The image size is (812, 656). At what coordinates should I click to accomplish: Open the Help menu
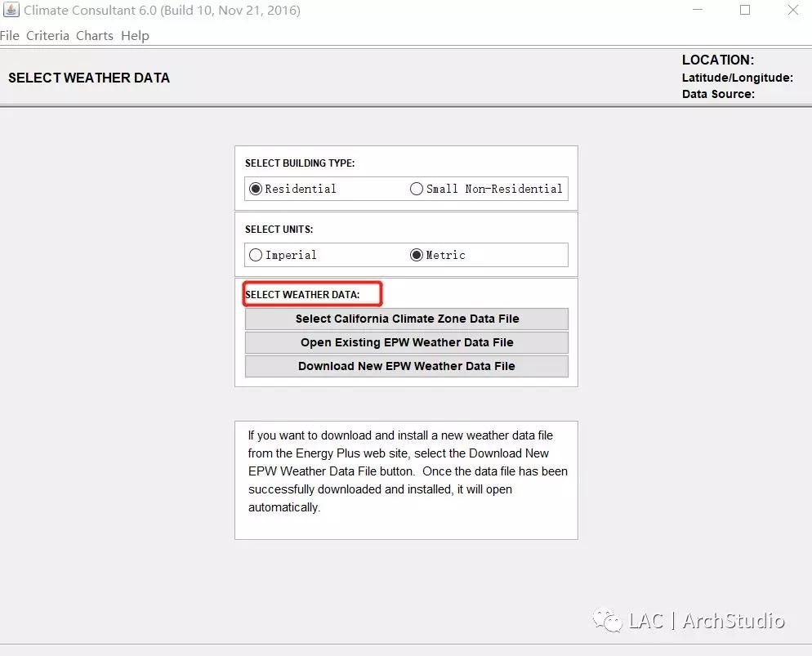tap(135, 36)
